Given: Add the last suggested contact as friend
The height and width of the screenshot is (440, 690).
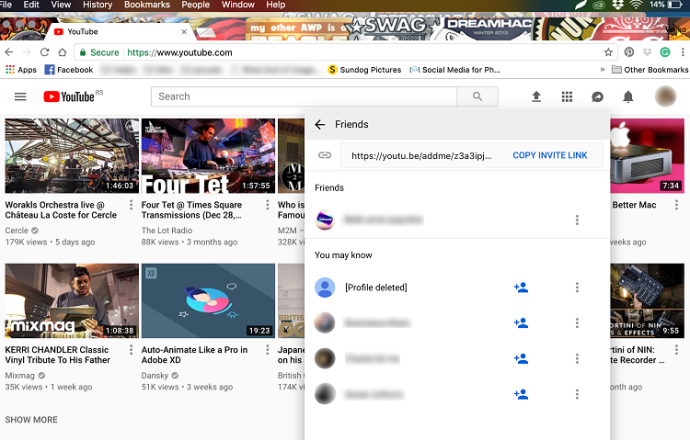Looking at the screenshot, I should [521, 394].
